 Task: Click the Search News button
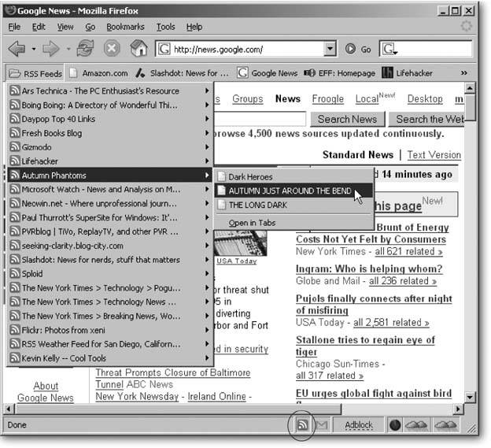(347, 119)
